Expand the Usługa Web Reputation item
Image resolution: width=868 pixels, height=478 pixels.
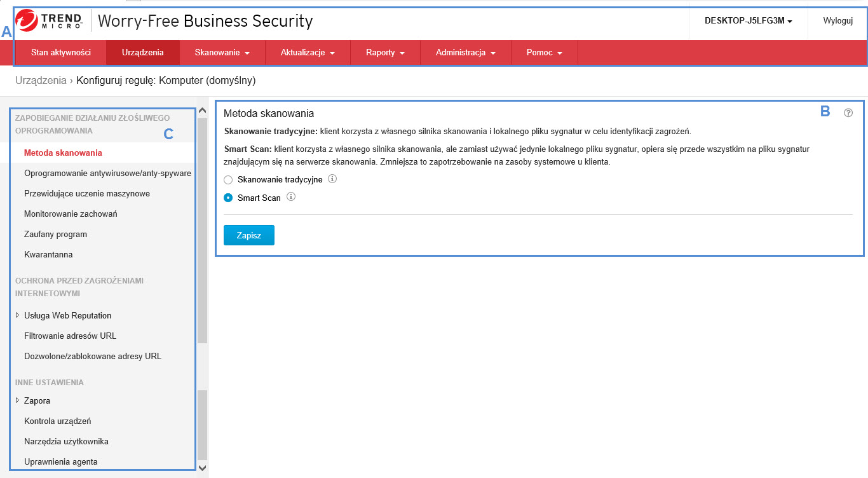pyautogui.click(x=17, y=315)
